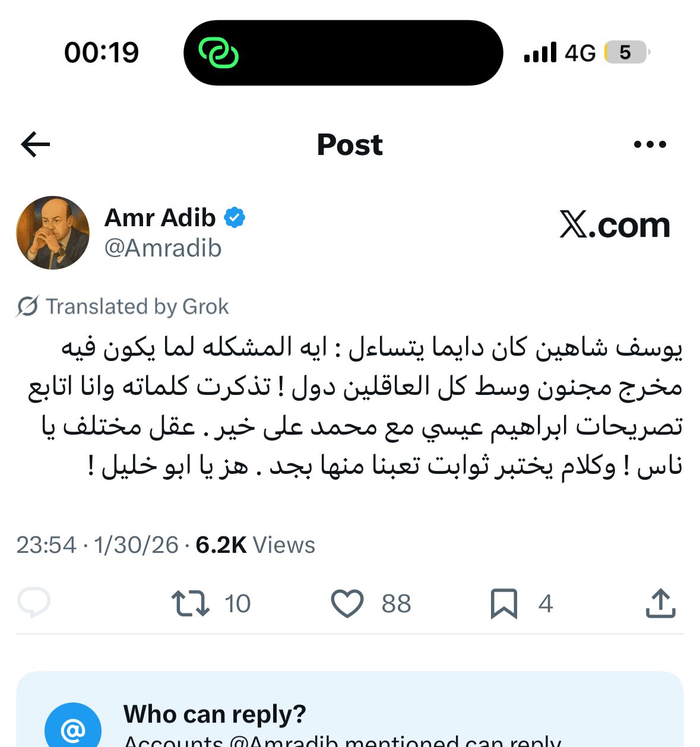
Task: Tap the back arrow icon
Action: pyautogui.click(x=36, y=144)
